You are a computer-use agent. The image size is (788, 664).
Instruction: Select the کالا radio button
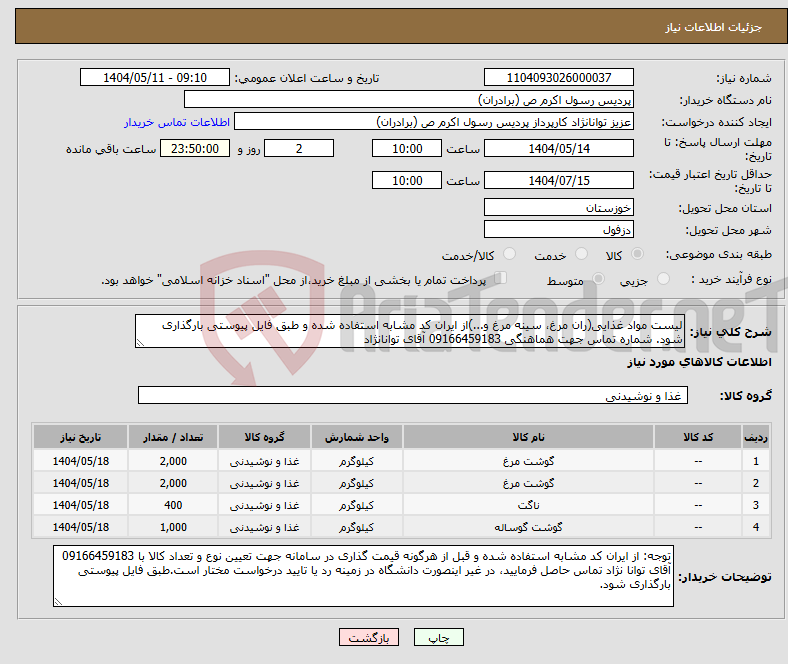(x=637, y=254)
